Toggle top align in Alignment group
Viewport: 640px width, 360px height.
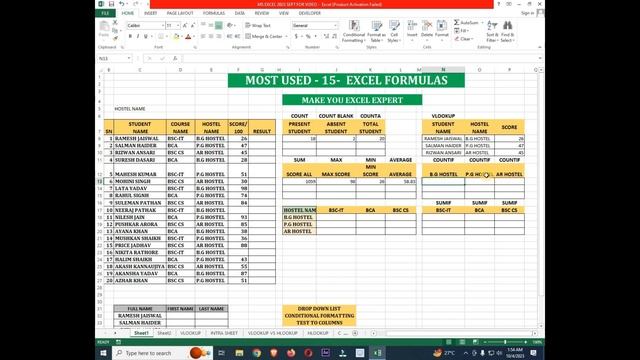pyautogui.click(x=203, y=25)
